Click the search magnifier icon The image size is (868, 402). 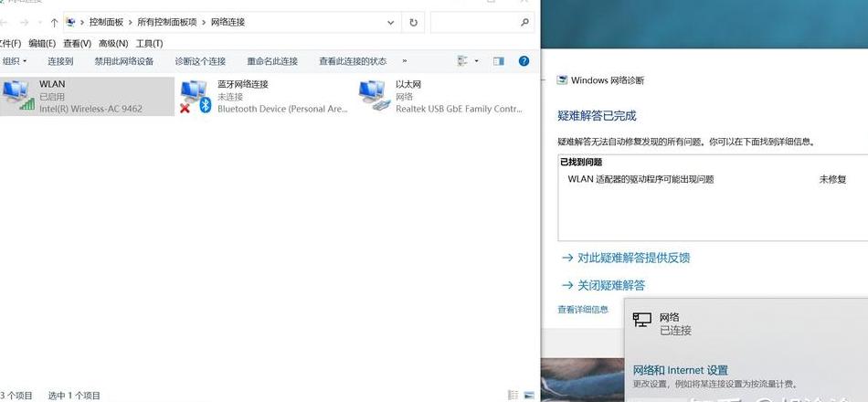tap(524, 22)
